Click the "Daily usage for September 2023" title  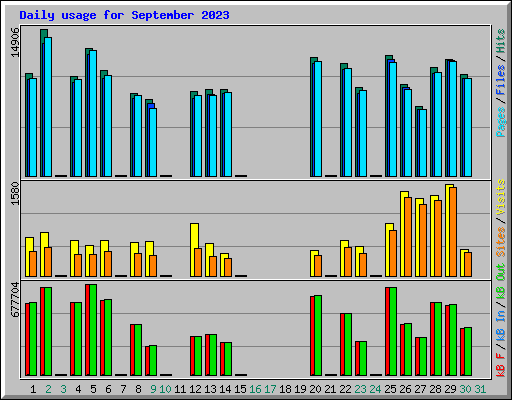(x=124, y=15)
